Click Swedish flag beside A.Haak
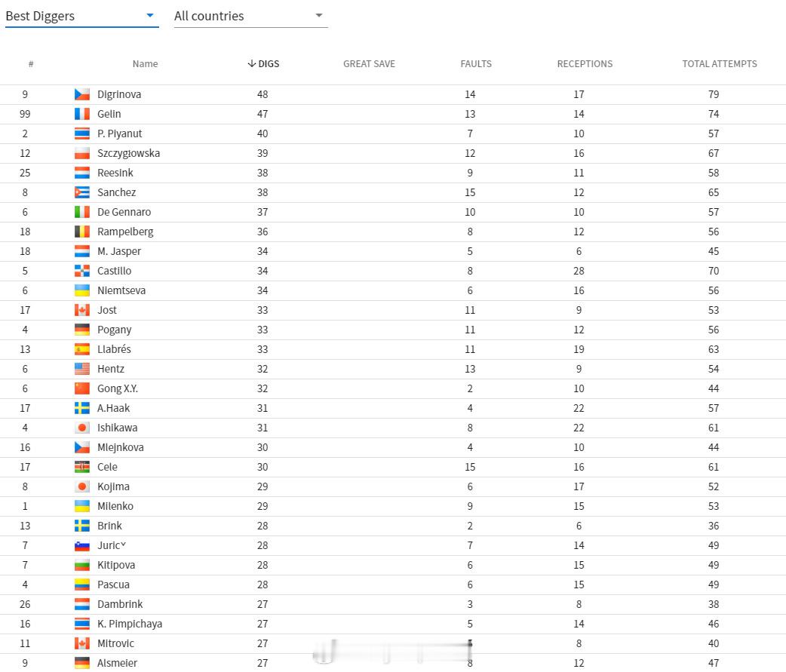The width and height of the screenshot is (786, 672). [82, 408]
